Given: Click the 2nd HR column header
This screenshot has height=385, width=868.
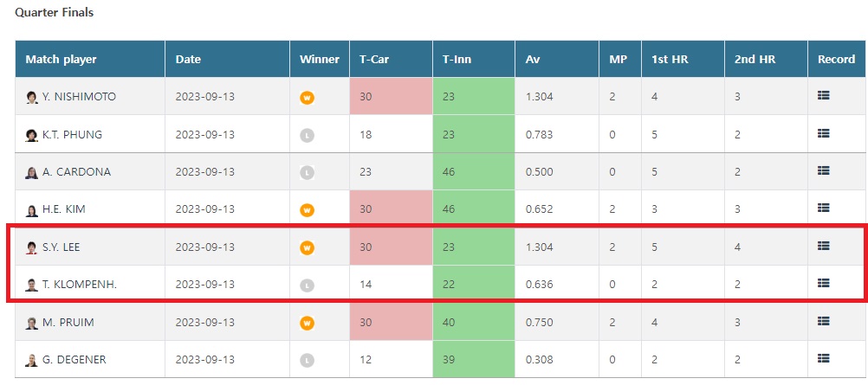Looking at the screenshot, I should (x=755, y=59).
